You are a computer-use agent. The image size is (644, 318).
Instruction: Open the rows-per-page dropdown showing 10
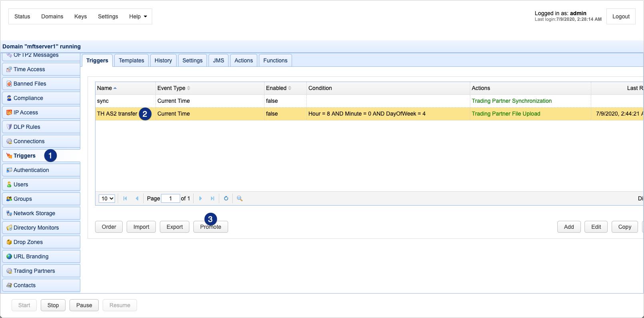[107, 198]
